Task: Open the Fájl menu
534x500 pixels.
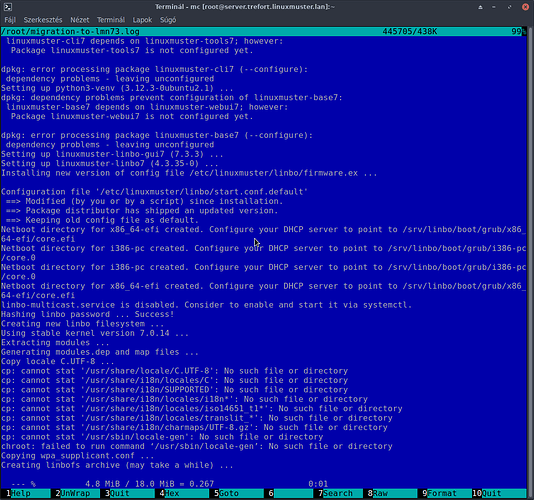Action: [10, 20]
